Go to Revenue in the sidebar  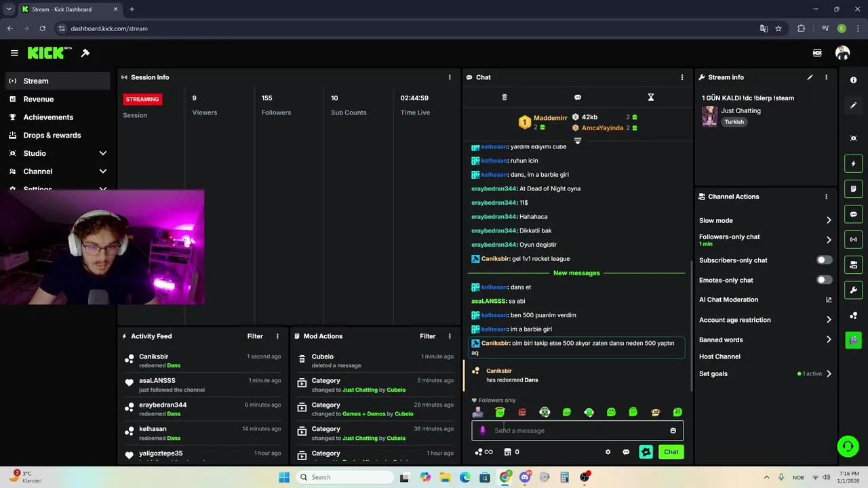(x=58, y=99)
